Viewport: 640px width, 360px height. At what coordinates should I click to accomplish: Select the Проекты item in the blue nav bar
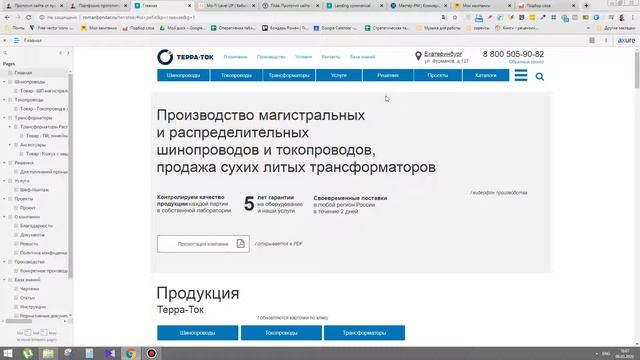(x=438, y=76)
